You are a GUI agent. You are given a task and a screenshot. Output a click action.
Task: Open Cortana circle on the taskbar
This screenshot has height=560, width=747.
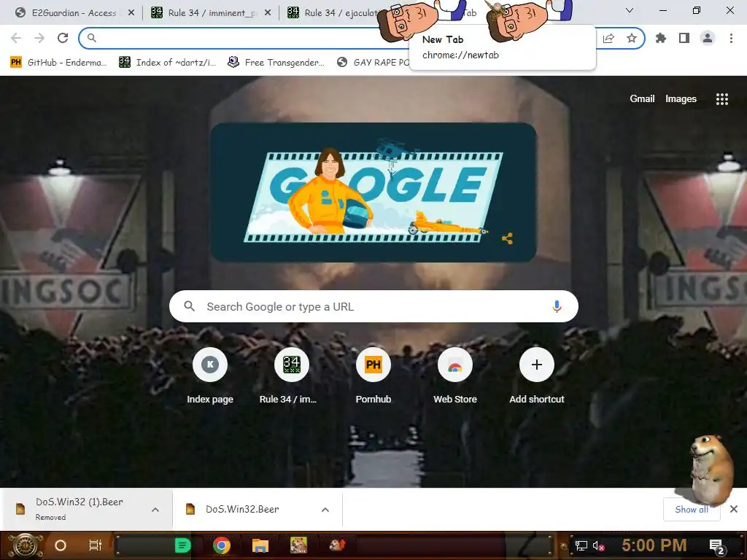pos(61,545)
